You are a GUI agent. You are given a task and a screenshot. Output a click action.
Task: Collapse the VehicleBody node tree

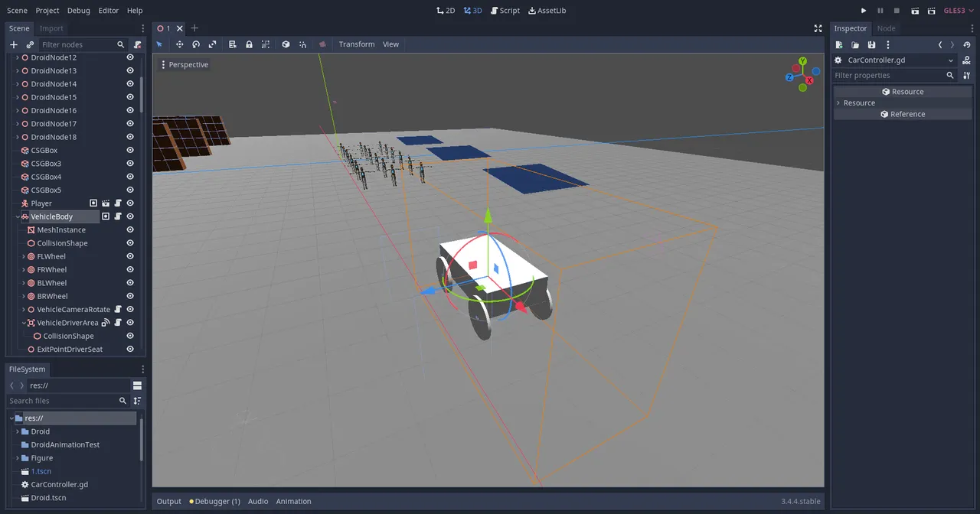(17, 216)
